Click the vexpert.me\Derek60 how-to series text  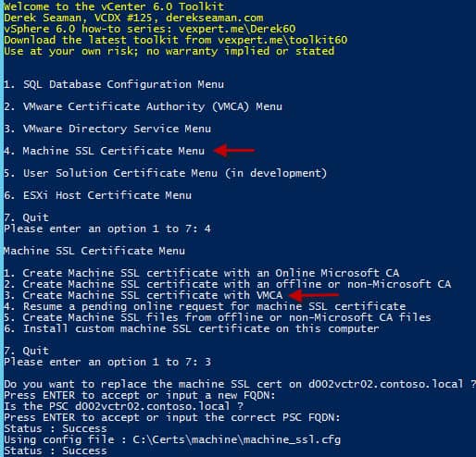[x=237, y=29]
